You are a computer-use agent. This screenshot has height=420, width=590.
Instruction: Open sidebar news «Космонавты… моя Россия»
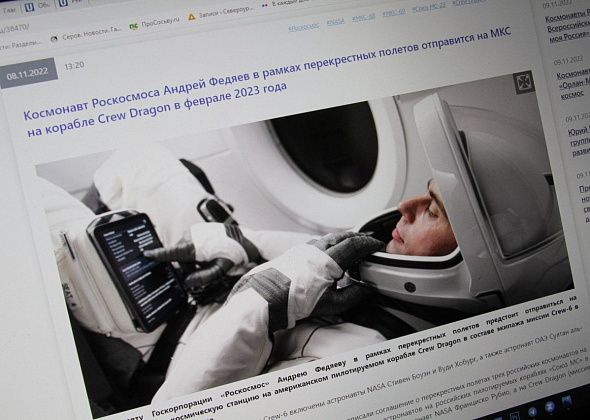click(x=568, y=26)
